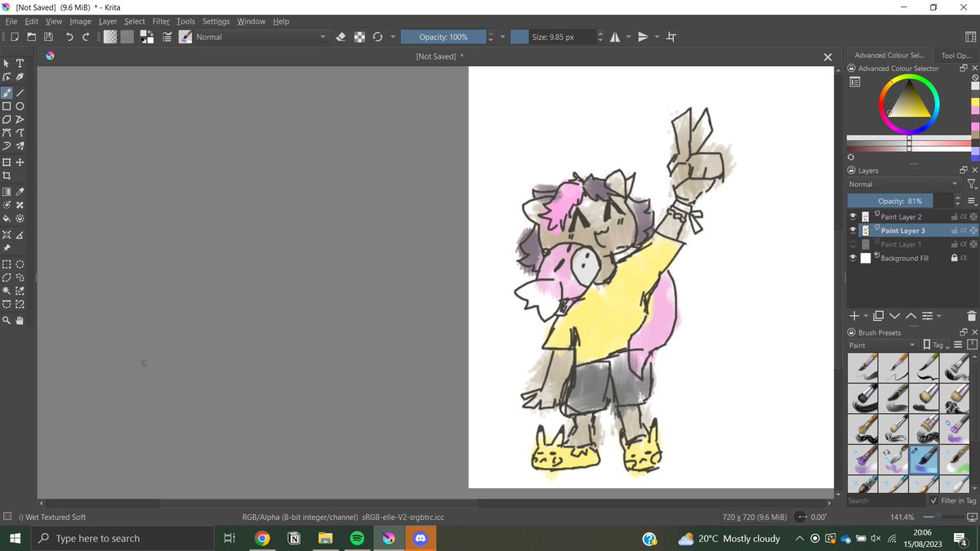Click the layer Opacity 81% slider
This screenshot has height=551, width=980.
point(900,201)
